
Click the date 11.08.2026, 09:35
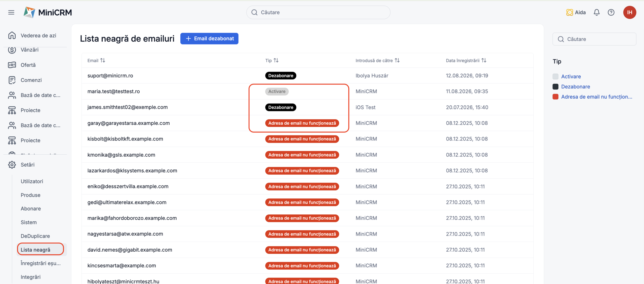click(x=467, y=91)
